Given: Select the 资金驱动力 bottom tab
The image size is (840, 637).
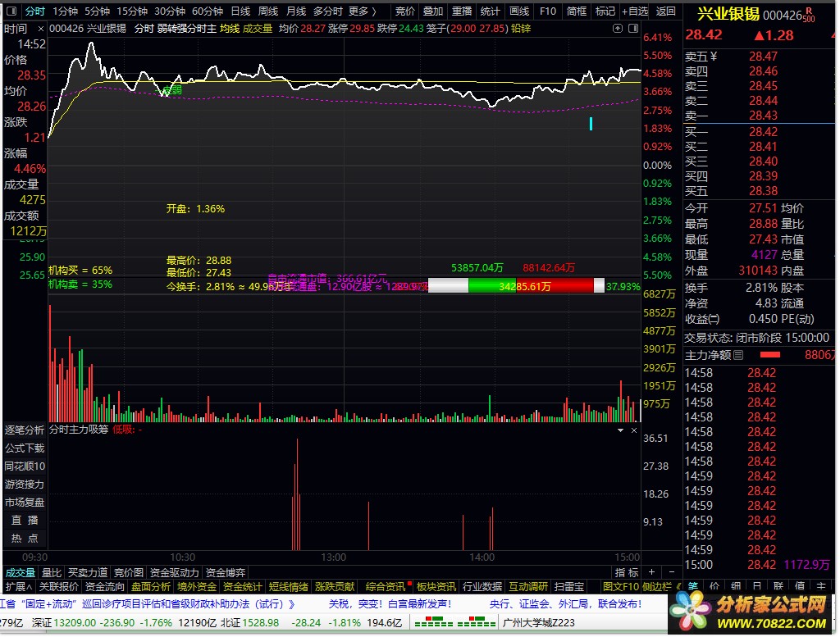Looking at the screenshot, I should click(175, 573).
